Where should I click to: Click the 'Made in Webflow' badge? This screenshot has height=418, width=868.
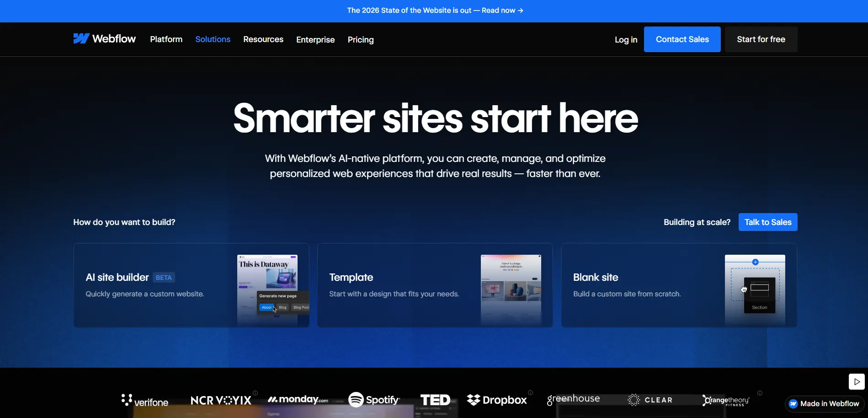pos(824,403)
